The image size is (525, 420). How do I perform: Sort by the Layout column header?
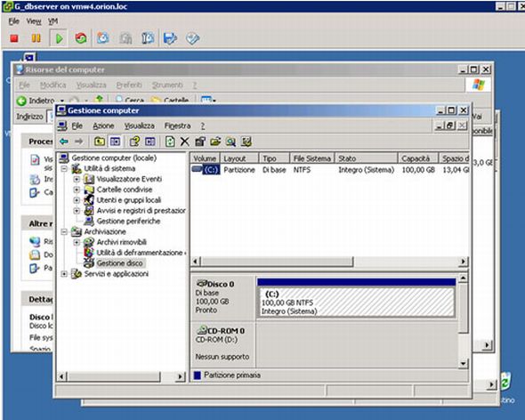(239, 158)
